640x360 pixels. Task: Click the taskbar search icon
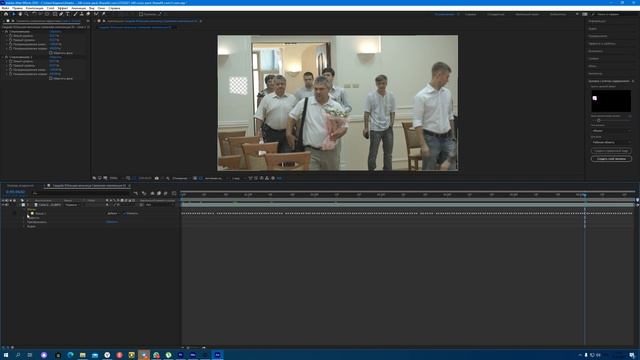coord(18,355)
